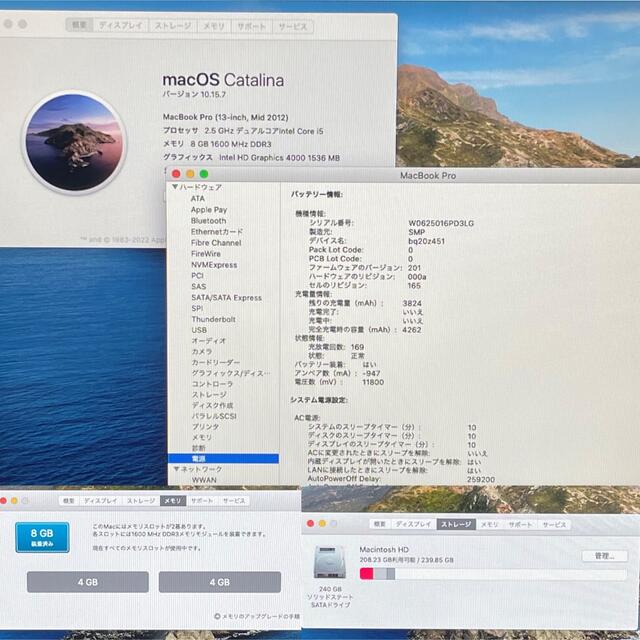The width and height of the screenshot is (640, 640).
Task: Click the blue 8 GB memory badge
Action: point(42,537)
